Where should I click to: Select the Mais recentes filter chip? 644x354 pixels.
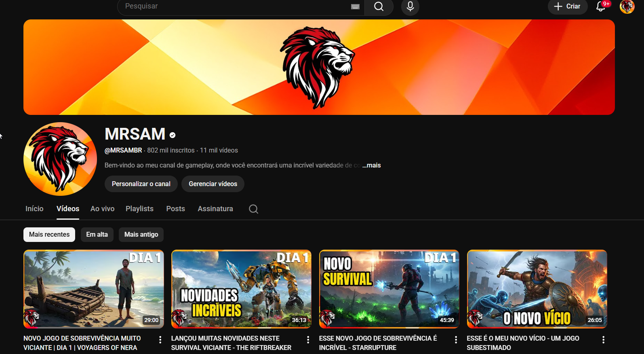click(x=49, y=235)
